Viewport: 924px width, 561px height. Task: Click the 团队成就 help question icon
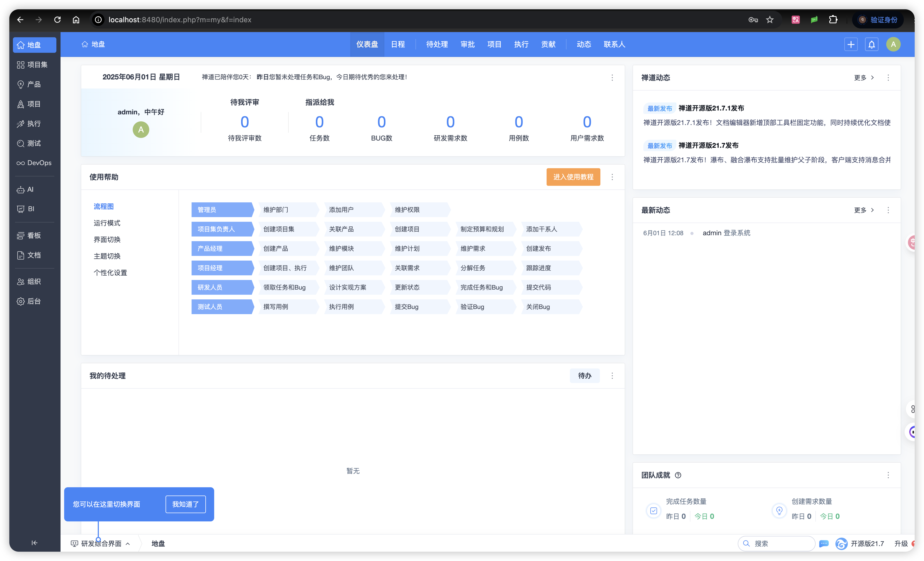point(678,475)
